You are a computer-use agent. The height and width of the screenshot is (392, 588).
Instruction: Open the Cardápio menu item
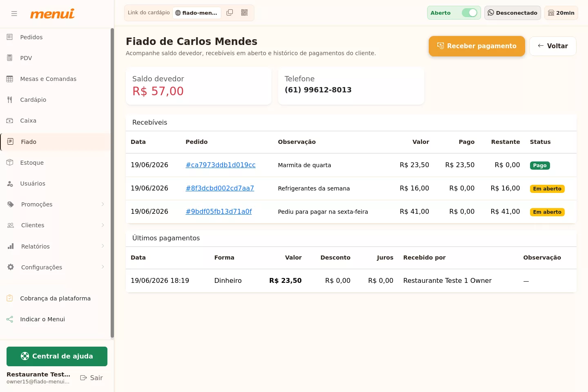click(x=56, y=100)
